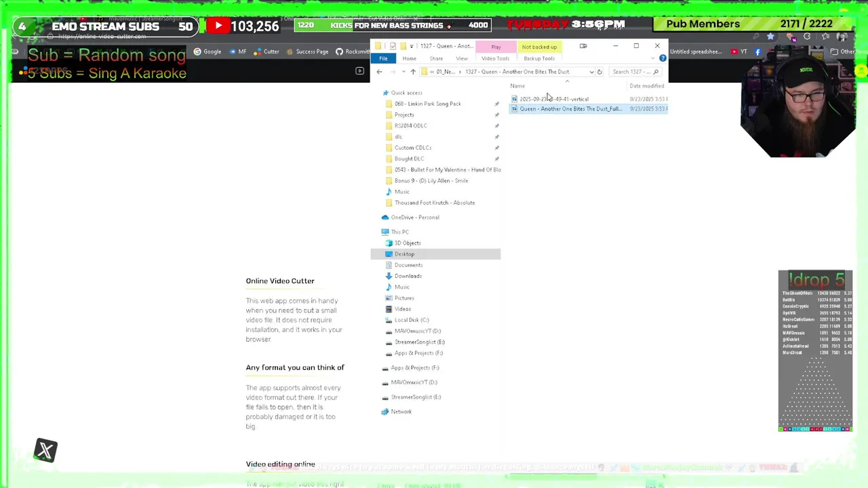Click the Pictures folder icon
Screen dimensions: 868x488
(389, 298)
